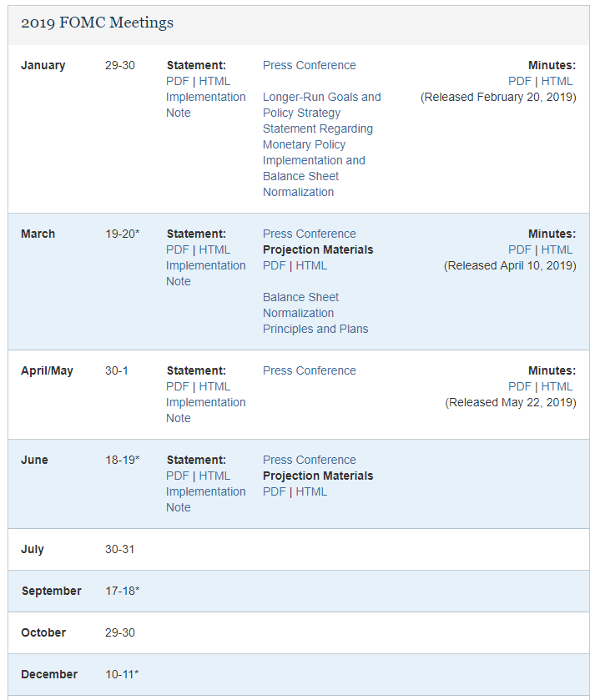Open March Projection Materials PDF
This screenshot has width=595, height=700.
(x=274, y=265)
